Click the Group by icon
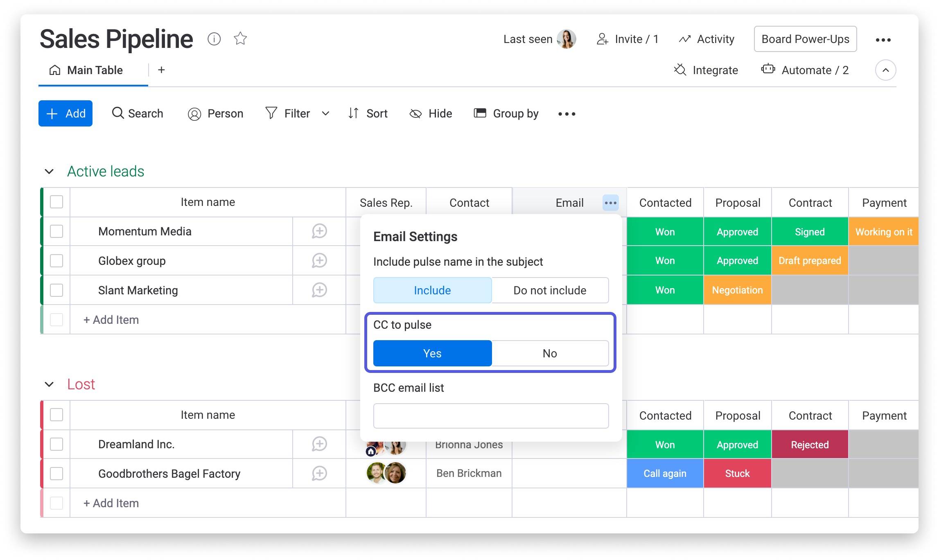The height and width of the screenshot is (560, 939). [480, 113]
